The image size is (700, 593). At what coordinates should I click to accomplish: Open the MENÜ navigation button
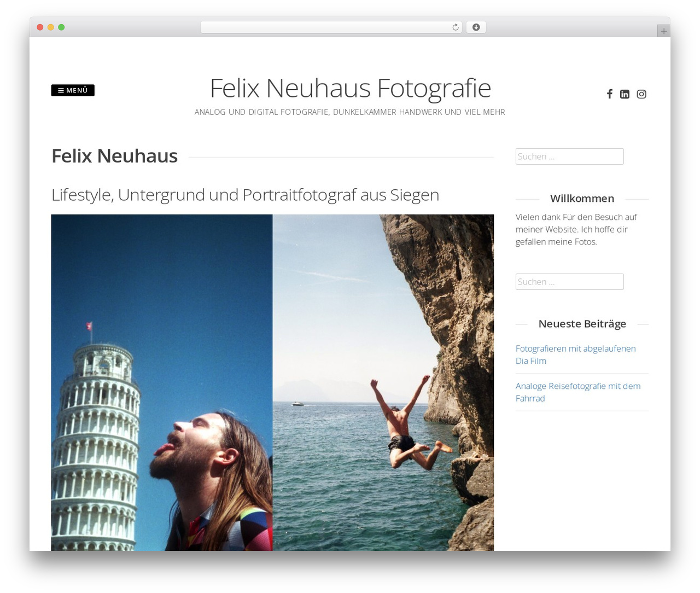tap(73, 90)
